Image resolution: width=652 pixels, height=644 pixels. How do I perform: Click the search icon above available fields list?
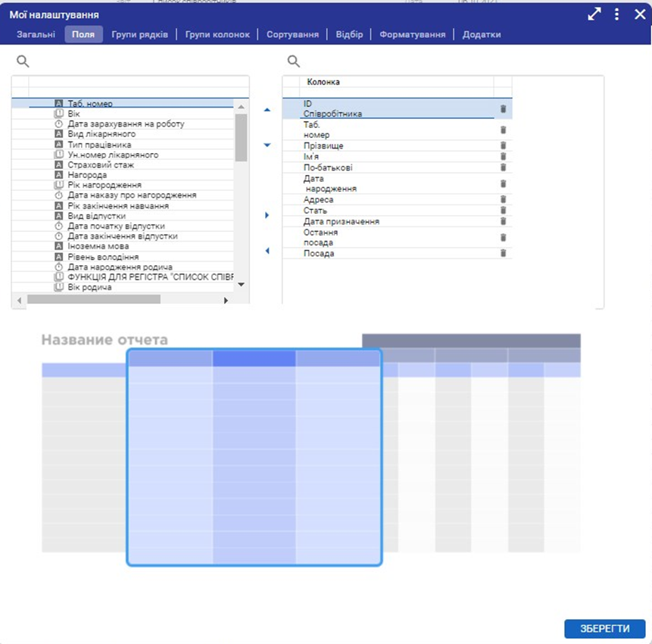click(23, 61)
